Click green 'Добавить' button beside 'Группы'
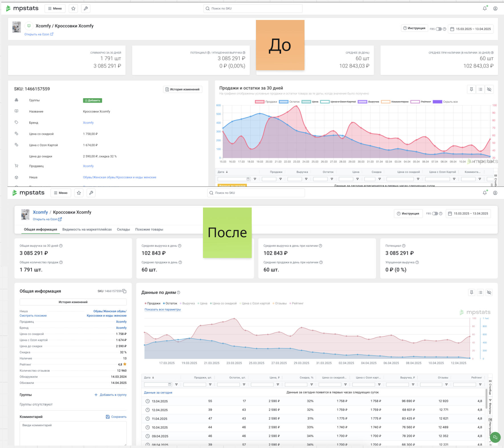Image resolution: width=504 pixels, height=448 pixels. coord(93,100)
